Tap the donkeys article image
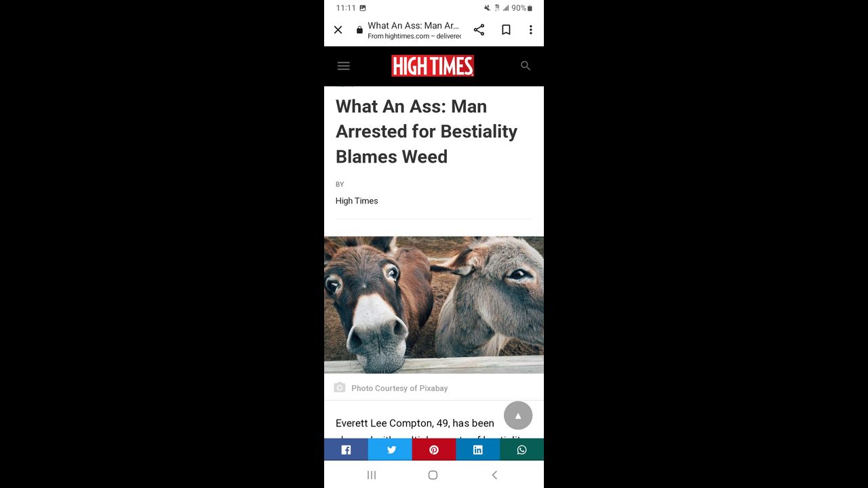868x488 pixels. [x=434, y=305]
